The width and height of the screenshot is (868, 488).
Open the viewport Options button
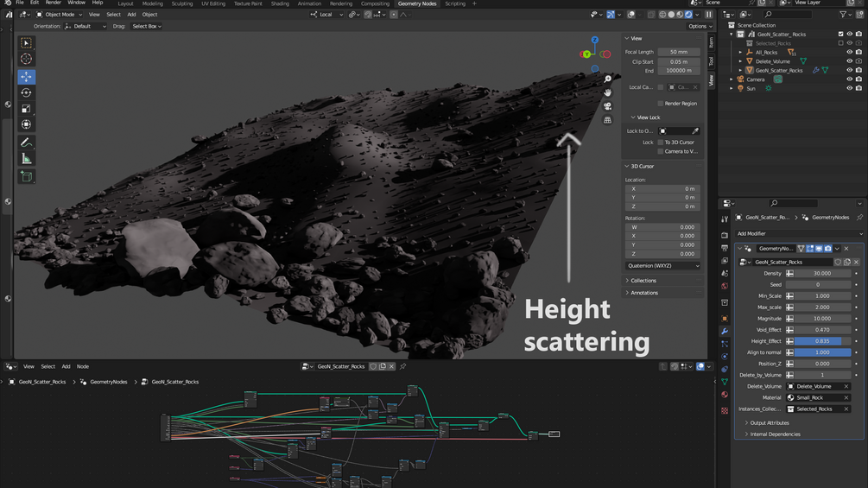pyautogui.click(x=698, y=26)
